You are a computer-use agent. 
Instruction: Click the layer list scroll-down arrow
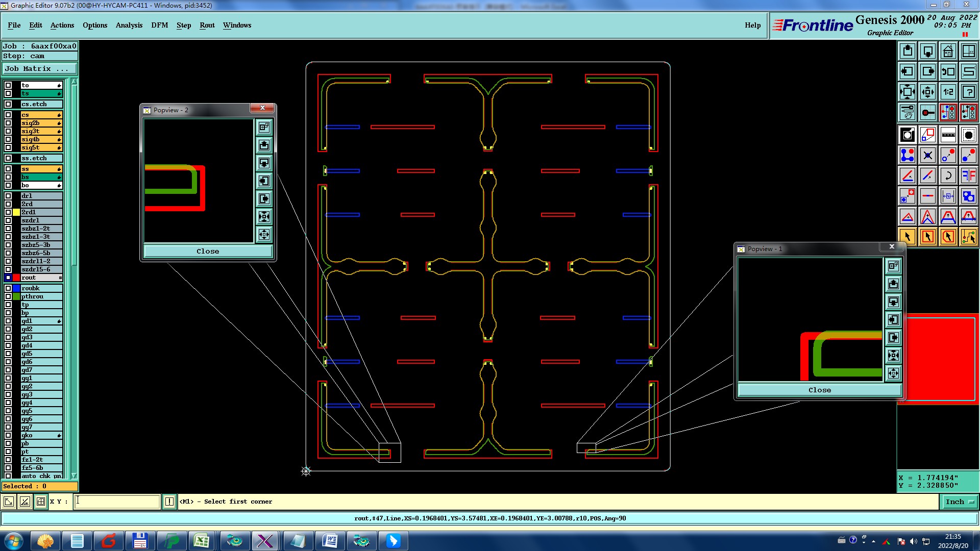click(74, 475)
